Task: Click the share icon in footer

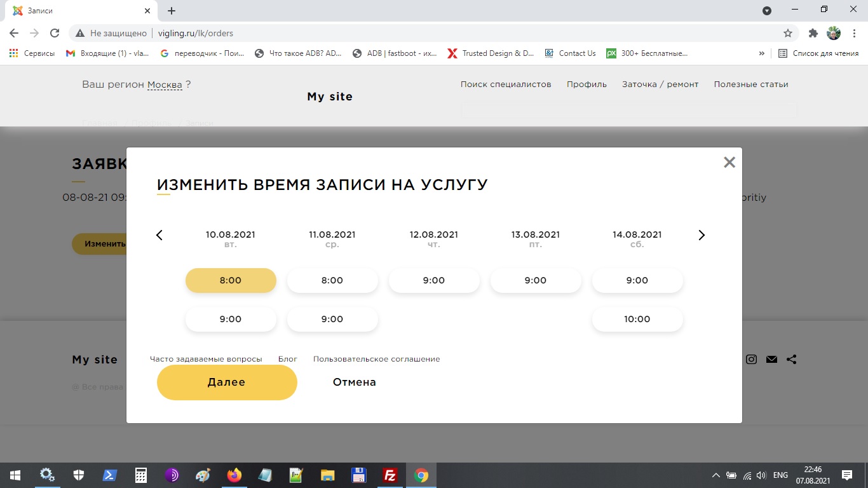Action: click(x=791, y=359)
